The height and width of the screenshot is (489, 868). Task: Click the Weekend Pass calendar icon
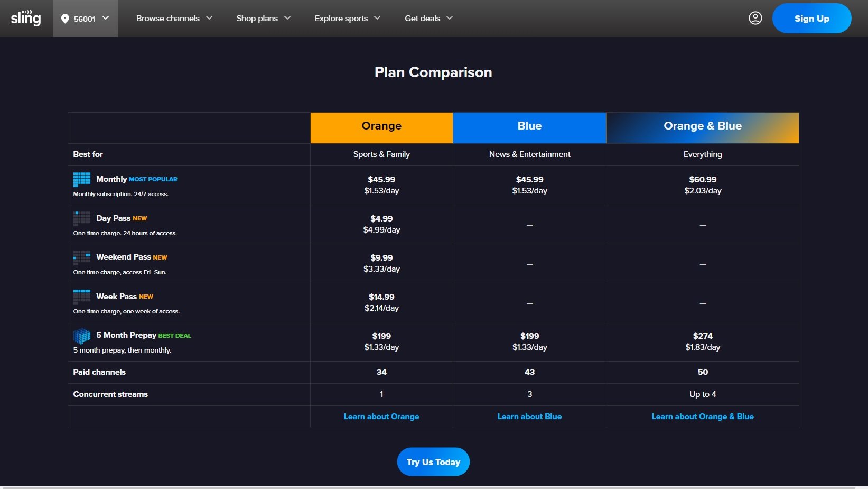[x=82, y=257]
